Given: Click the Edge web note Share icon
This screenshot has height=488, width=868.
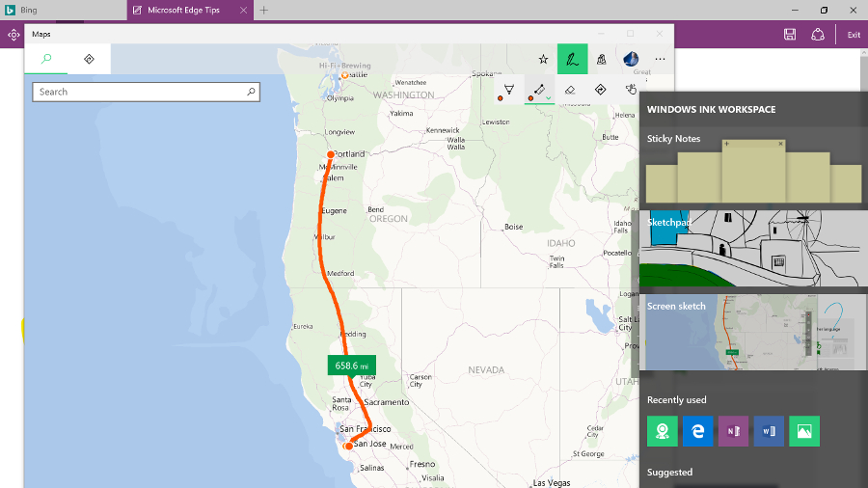Looking at the screenshot, I should click(818, 35).
